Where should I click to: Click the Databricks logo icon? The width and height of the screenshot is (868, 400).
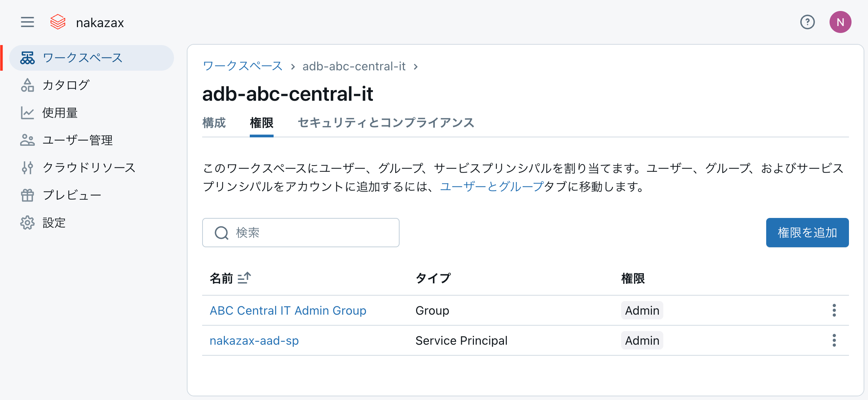(58, 22)
